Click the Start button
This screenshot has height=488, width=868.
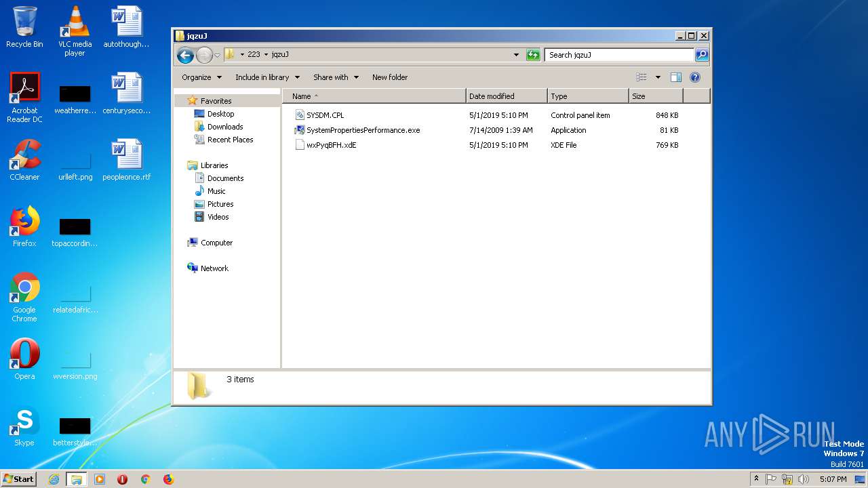(x=18, y=479)
